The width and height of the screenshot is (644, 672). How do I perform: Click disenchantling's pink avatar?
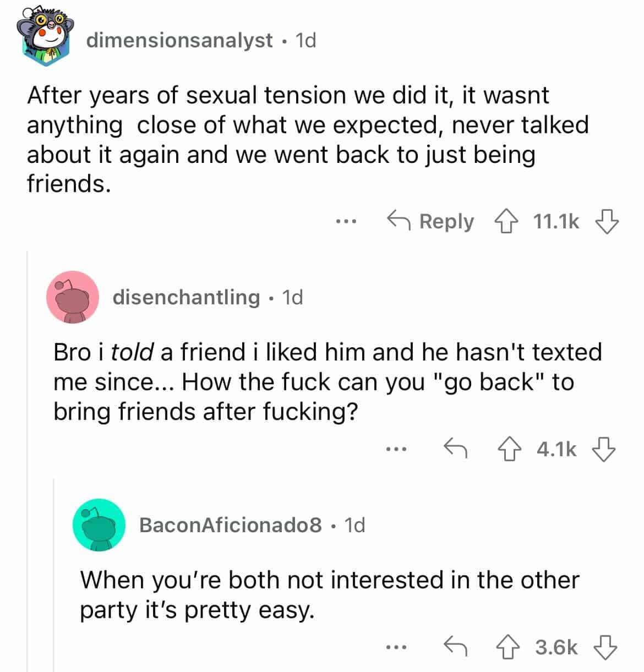click(73, 297)
